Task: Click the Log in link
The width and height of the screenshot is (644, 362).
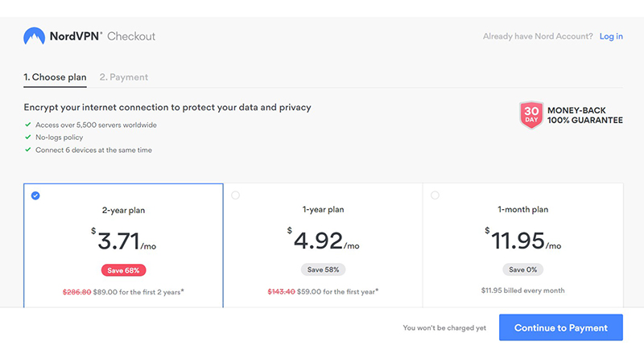Action: pyautogui.click(x=611, y=36)
